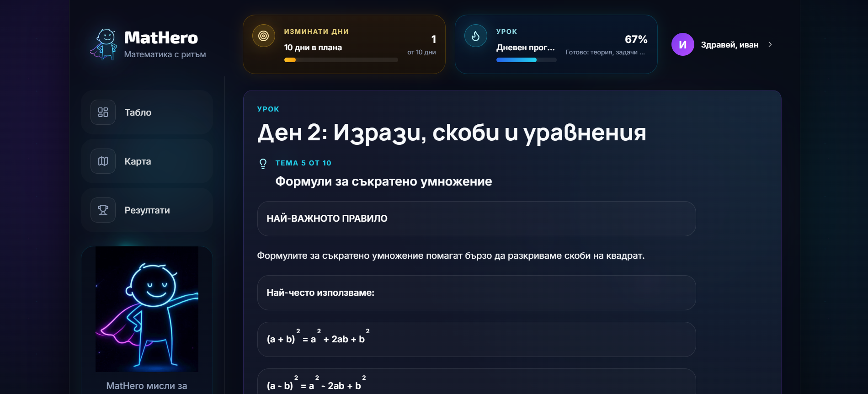Click the Готово: теория, задачи status text

point(605,52)
